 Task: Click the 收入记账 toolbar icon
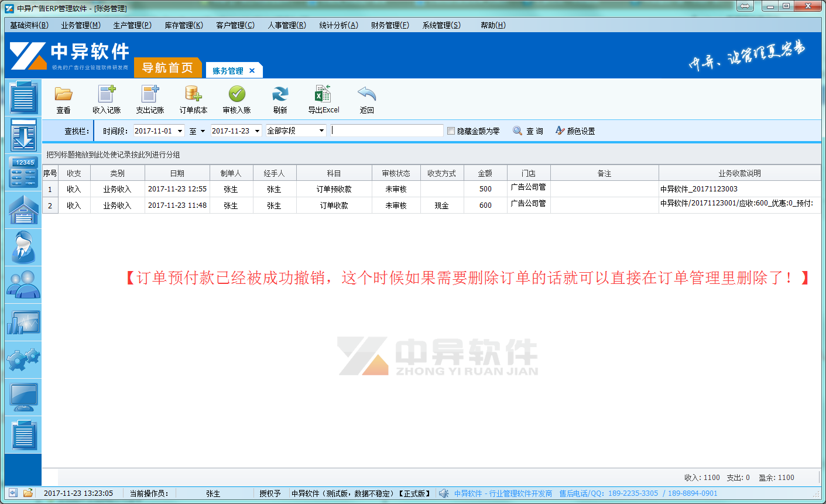coord(107,94)
